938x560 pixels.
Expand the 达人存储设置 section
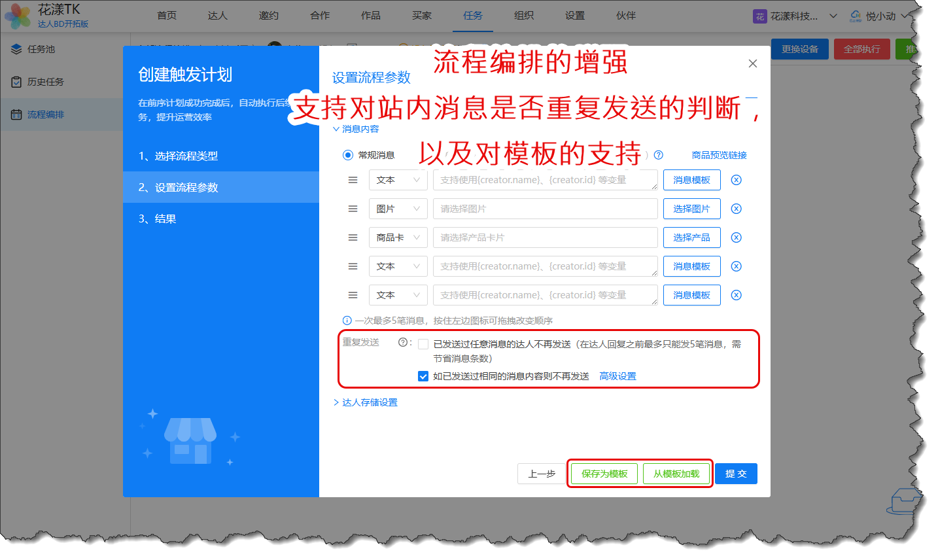coord(366,402)
